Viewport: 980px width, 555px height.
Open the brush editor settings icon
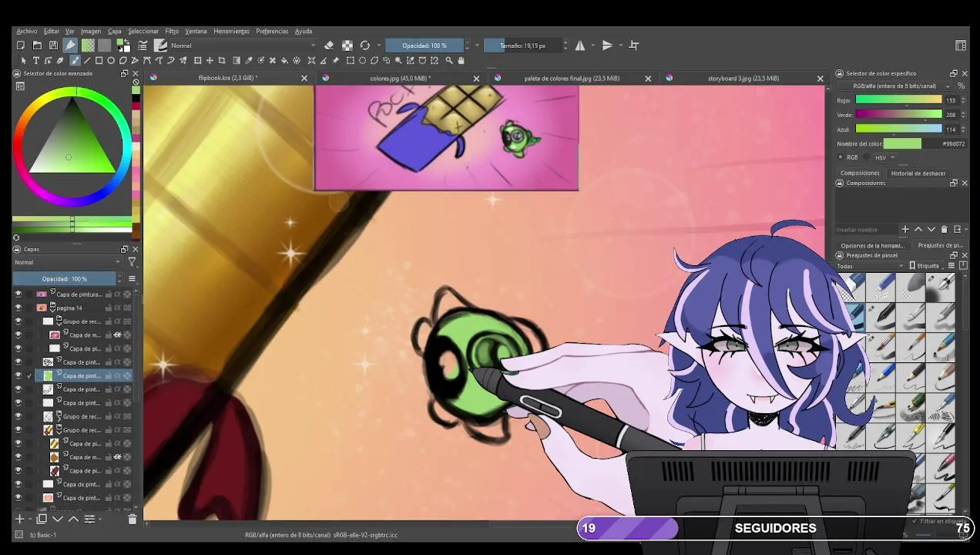coord(143,45)
